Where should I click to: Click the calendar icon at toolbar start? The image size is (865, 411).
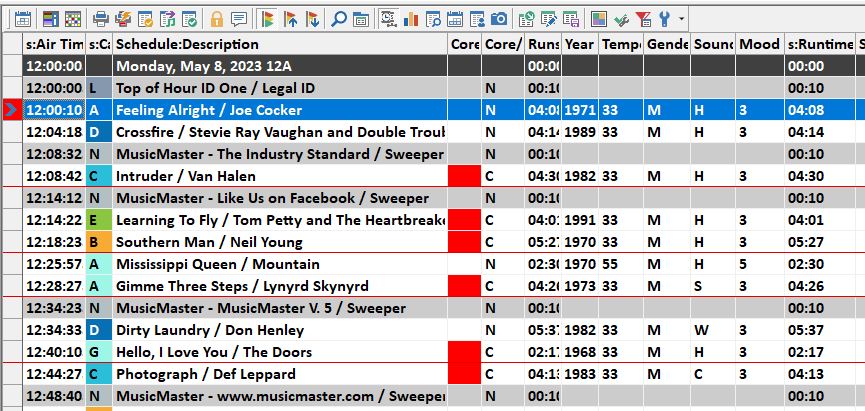pos(22,18)
